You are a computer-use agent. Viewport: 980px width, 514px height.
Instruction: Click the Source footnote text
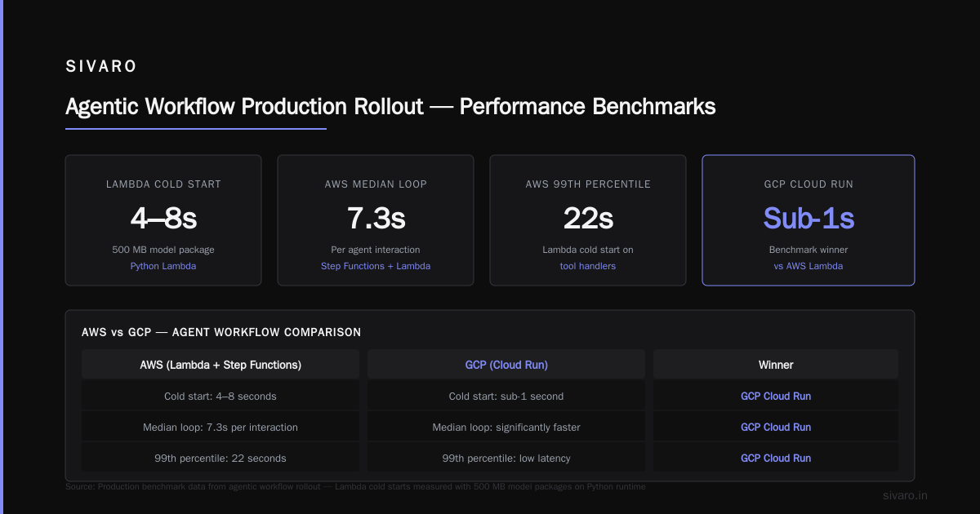(355, 487)
